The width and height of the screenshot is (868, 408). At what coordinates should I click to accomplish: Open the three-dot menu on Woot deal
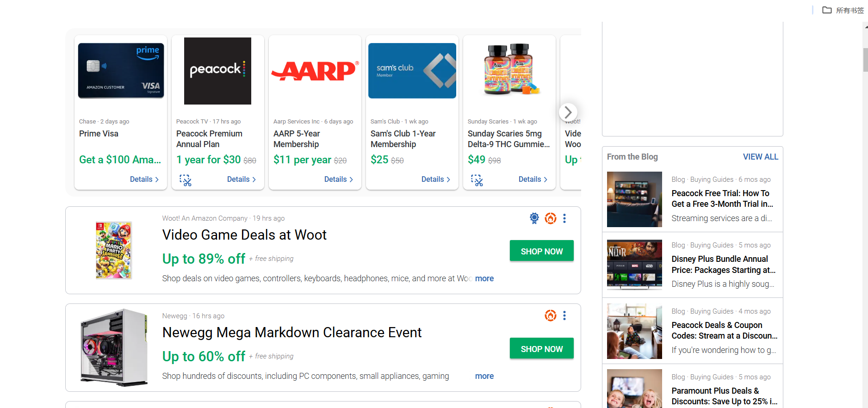(x=564, y=218)
